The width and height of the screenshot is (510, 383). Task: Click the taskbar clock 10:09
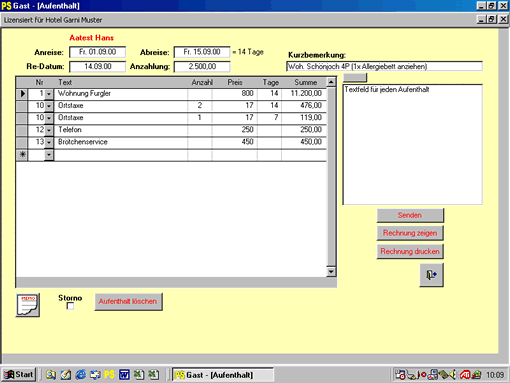pyautogui.click(x=495, y=375)
